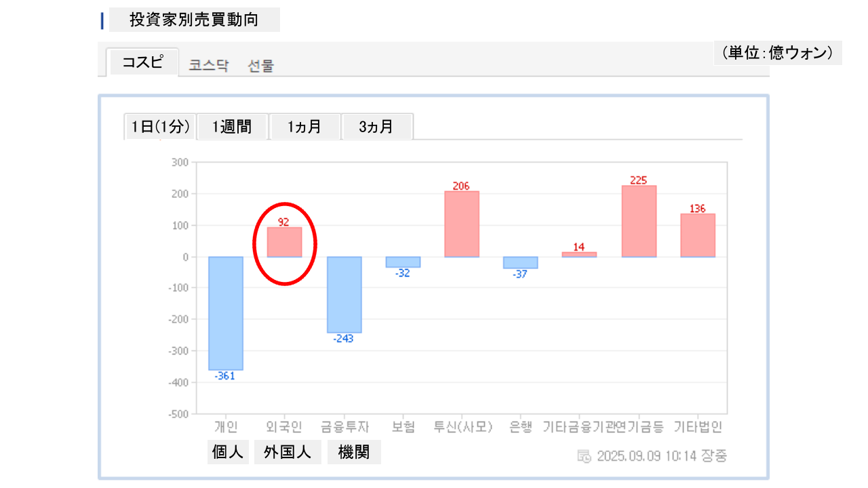Viewport: 868px width, 488px height.
Task: Select the 기타법인 bar showing 136
Action: coord(698,235)
